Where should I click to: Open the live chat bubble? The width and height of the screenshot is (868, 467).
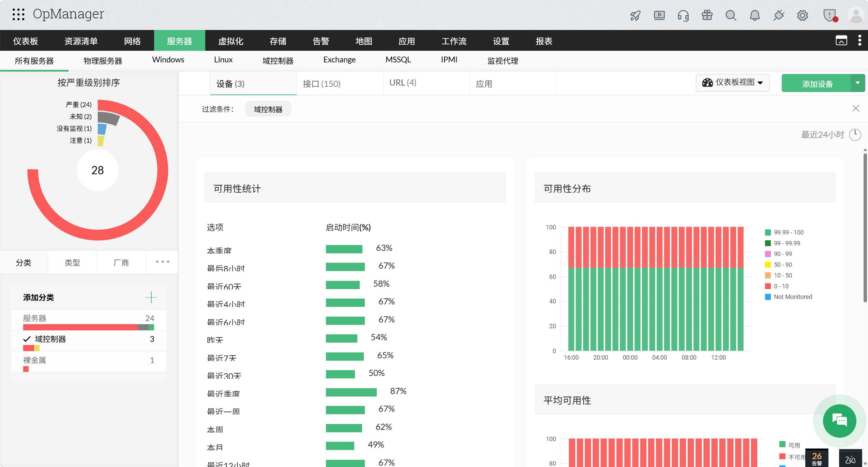(839, 421)
